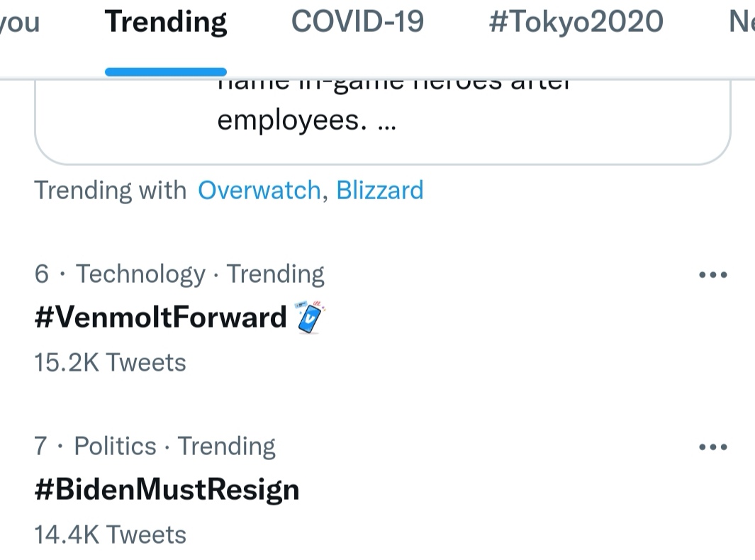Open the Blizzard trending link
Viewport: 755px width, 560px height.
(380, 190)
